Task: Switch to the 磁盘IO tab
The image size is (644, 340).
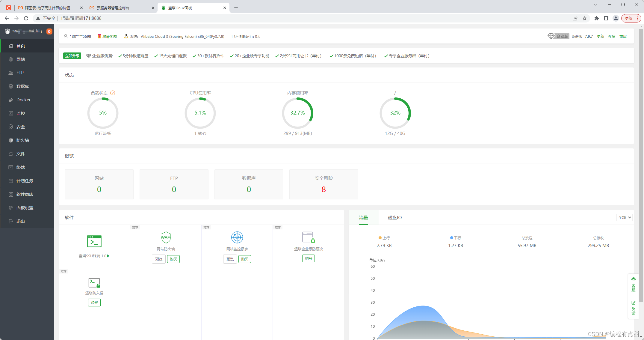Action: [395, 218]
